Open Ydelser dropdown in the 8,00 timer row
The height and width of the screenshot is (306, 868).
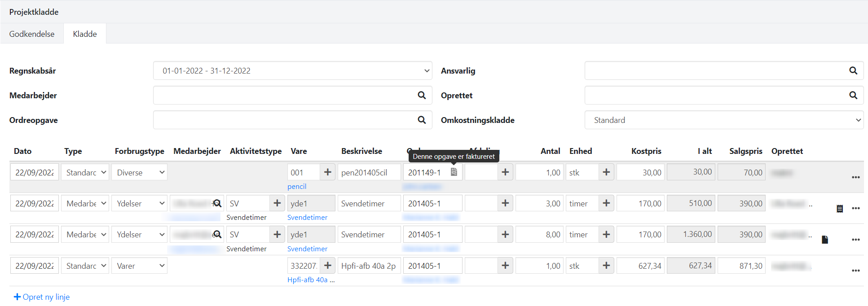click(139, 234)
